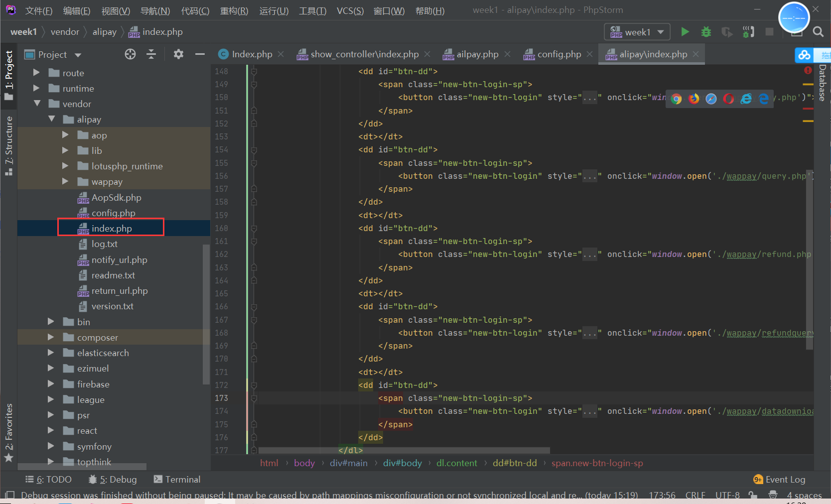Open file in Firefox browser
Viewport: 831px width, 504px height.
pos(693,99)
